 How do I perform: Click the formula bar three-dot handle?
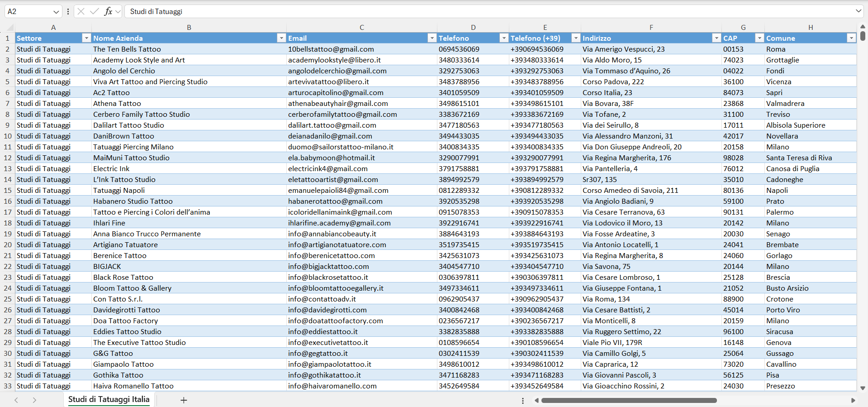pos(68,12)
